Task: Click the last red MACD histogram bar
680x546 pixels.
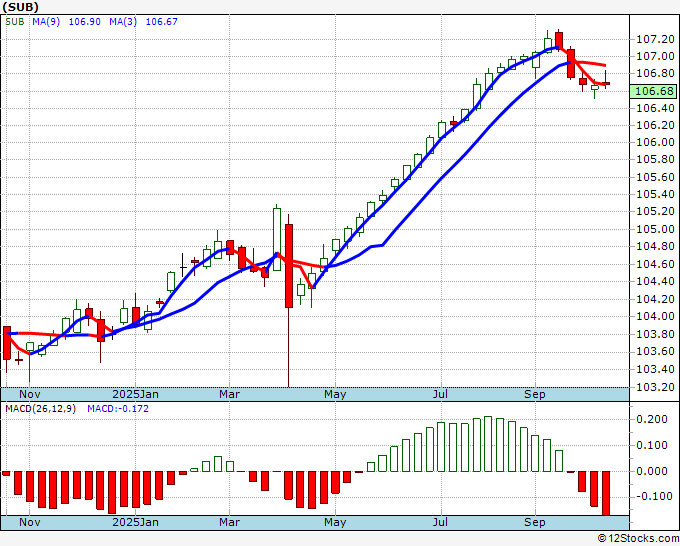Action: (x=606, y=494)
